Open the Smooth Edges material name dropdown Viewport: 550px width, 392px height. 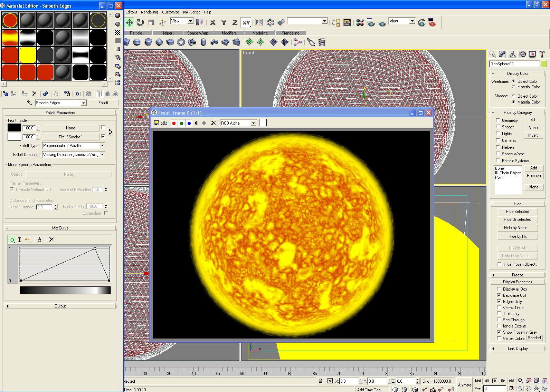83,103
